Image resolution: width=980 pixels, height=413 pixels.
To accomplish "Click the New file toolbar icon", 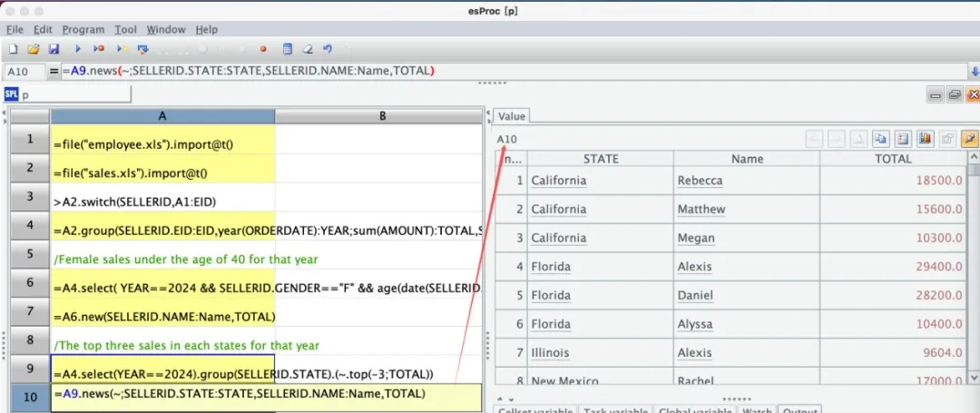I will pyautogui.click(x=13, y=49).
